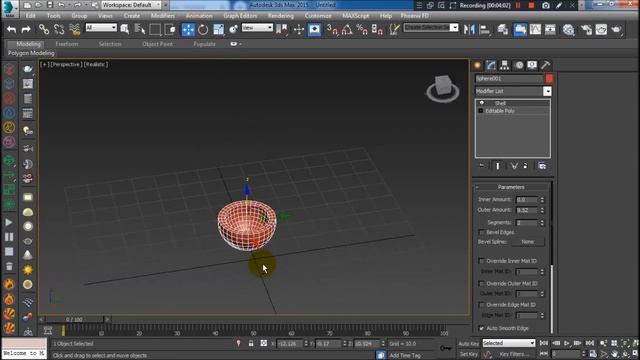The height and width of the screenshot is (360, 640).
Task: Click the Set Key button
Action: tap(468, 354)
